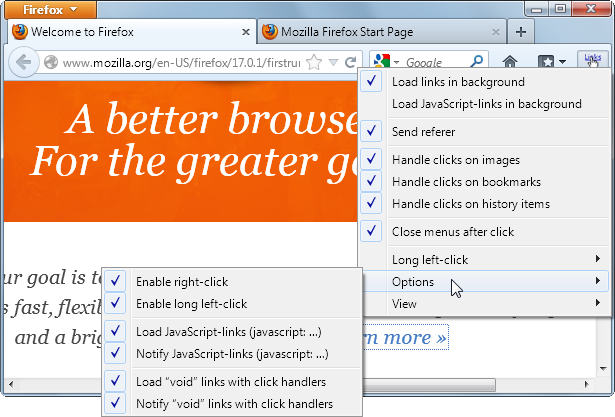Disable Enable long left-click option
The width and height of the screenshot is (615, 417).
point(232,304)
